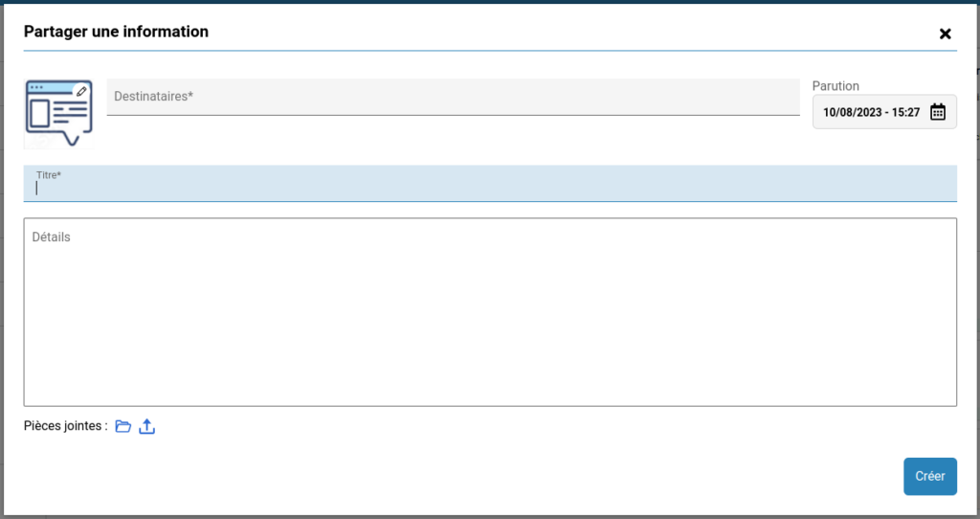Click the blue separator line under the title
The height and width of the screenshot is (519, 980).
(490, 50)
